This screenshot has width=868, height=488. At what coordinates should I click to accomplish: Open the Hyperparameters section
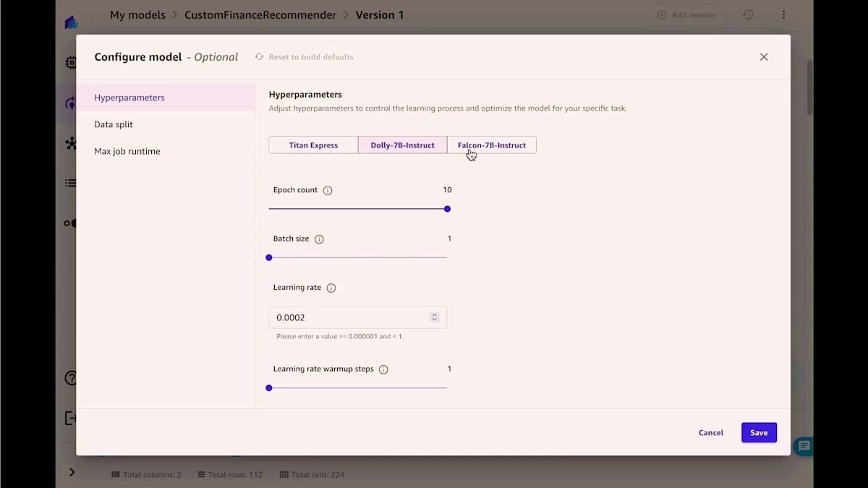[166, 98]
